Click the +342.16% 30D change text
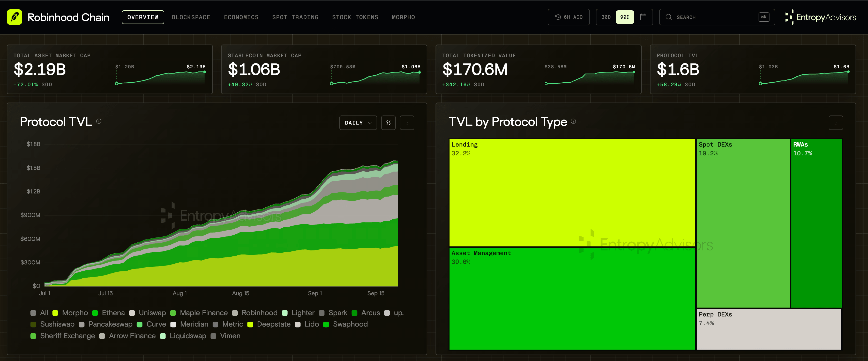868x361 pixels. pyautogui.click(x=463, y=85)
